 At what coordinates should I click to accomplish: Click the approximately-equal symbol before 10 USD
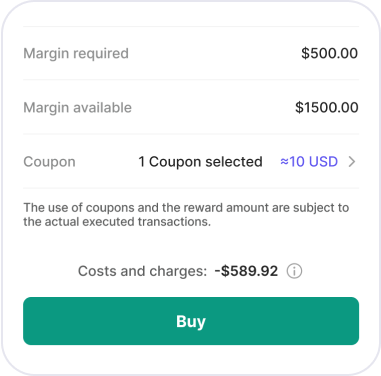284,162
